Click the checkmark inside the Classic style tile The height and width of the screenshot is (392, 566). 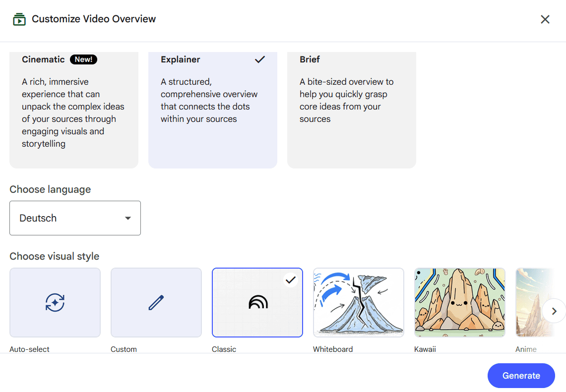point(291,280)
